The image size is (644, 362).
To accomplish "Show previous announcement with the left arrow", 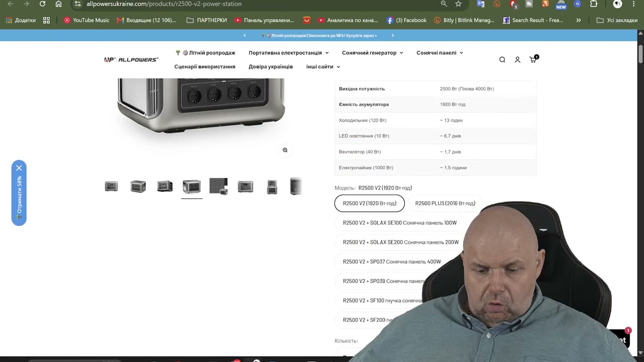I will (245, 35).
